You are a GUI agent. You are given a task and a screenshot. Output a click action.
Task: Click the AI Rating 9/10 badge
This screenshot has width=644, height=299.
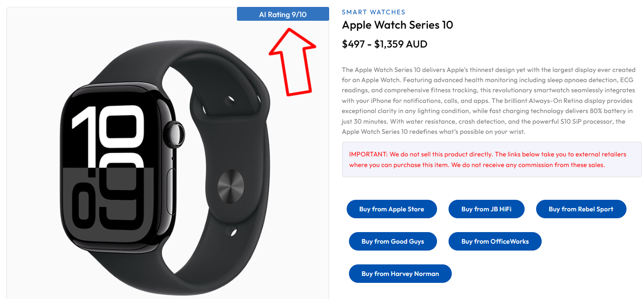tap(283, 14)
